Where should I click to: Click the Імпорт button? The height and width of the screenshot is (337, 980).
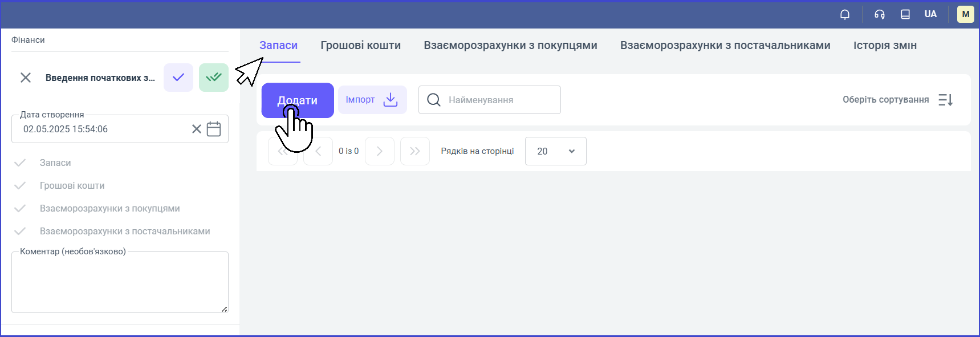(372, 100)
